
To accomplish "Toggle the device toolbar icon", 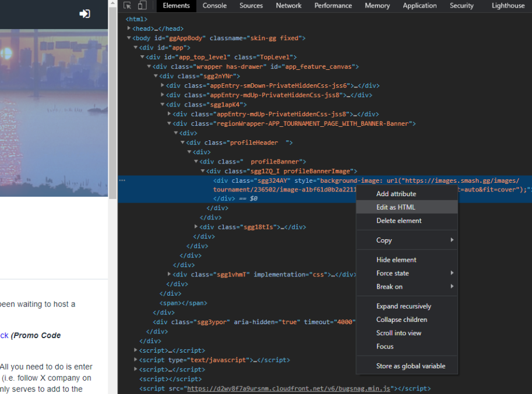I will pyautogui.click(x=142, y=6).
